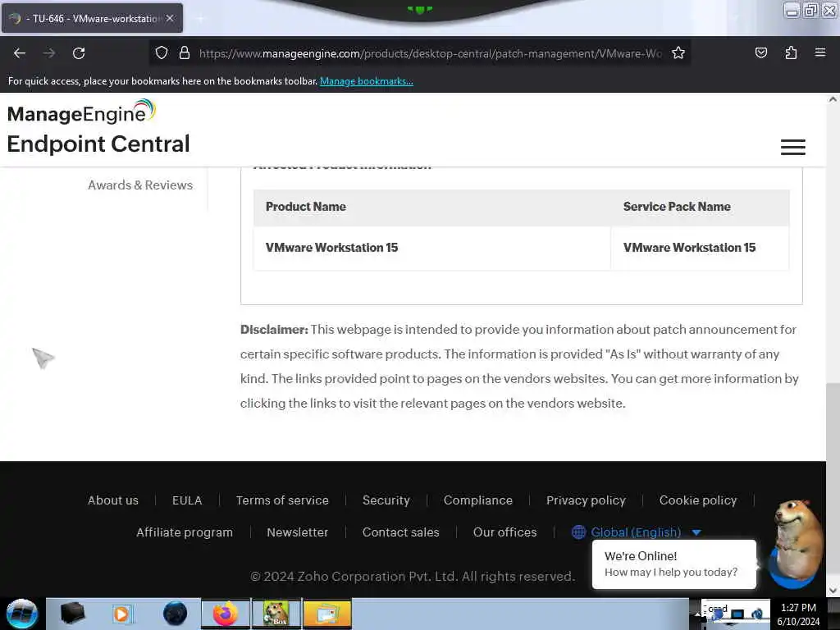The width and height of the screenshot is (840, 630).
Task: Click the page scrollbar down arrow
Action: point(833,591)
